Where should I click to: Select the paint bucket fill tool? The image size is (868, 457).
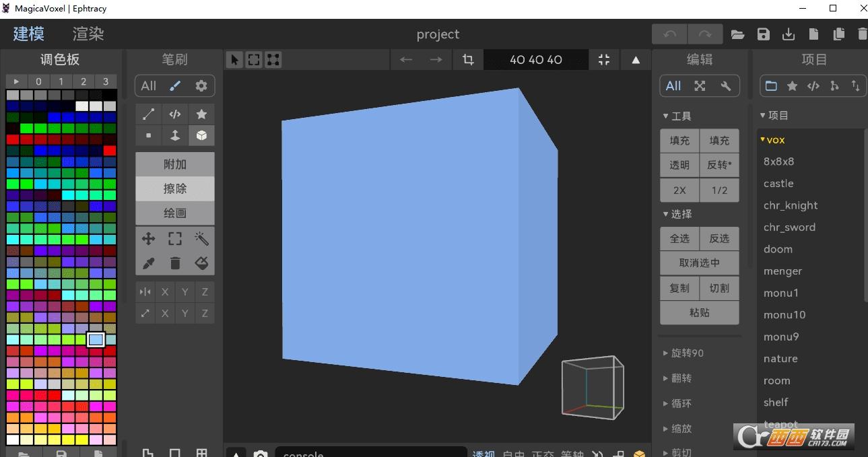201,263
